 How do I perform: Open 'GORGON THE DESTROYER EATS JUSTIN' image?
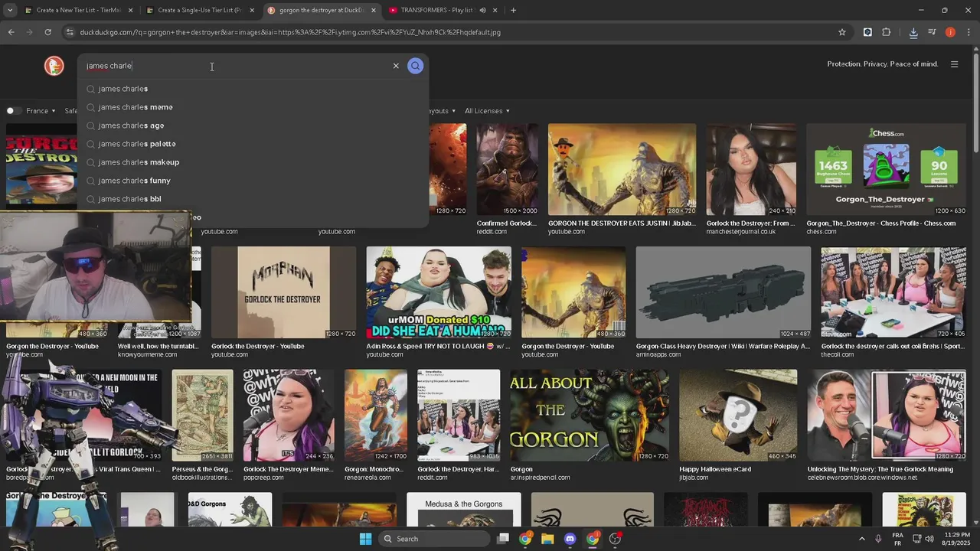click(x=622, y=170)
